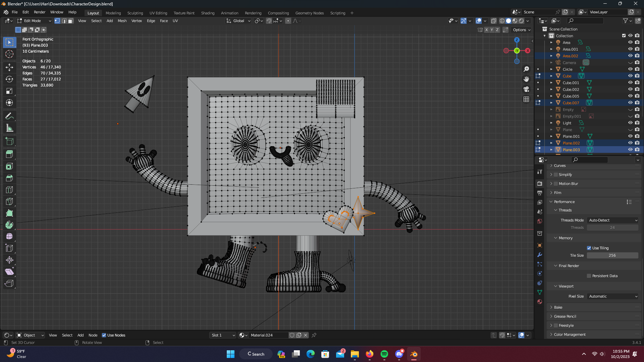The height and width of the screenshot is (362, 644).
Task: Click the Spotify taskbar icon
Action: tap(384, 354)
